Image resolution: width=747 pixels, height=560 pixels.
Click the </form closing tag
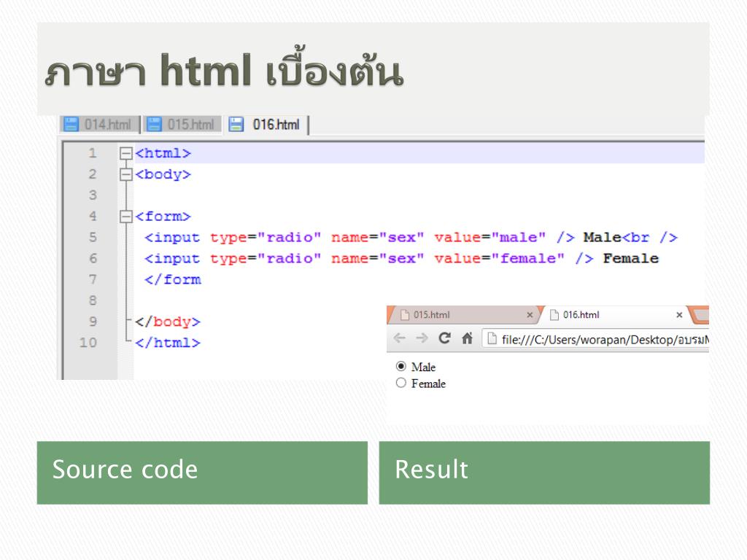[x=172, y=279]
